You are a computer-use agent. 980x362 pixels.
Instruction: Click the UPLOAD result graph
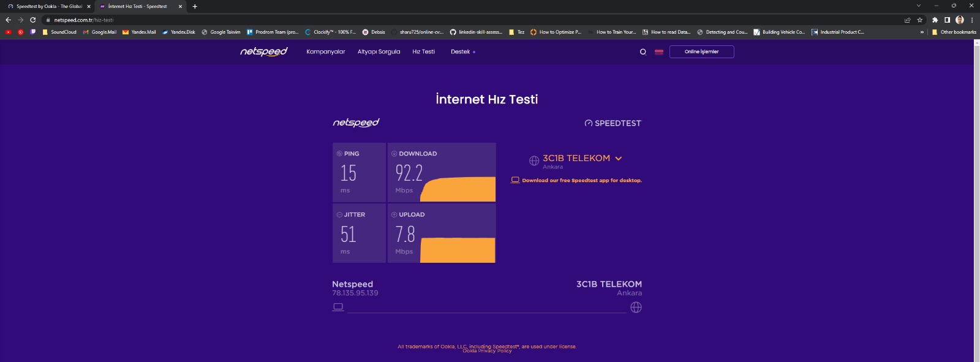(458, 250)
